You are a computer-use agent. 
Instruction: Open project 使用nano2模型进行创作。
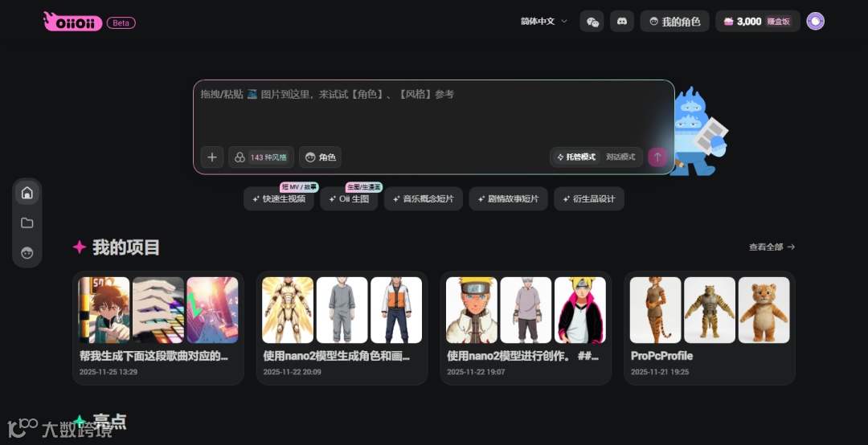[x=522, y=356]
